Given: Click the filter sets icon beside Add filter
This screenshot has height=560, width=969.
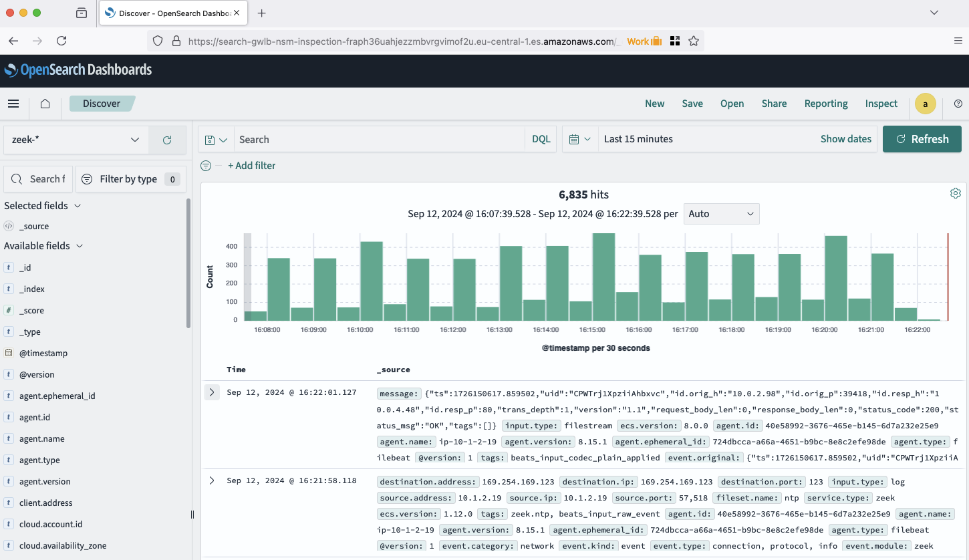Looking at the screenshot, I should point(206,165).
